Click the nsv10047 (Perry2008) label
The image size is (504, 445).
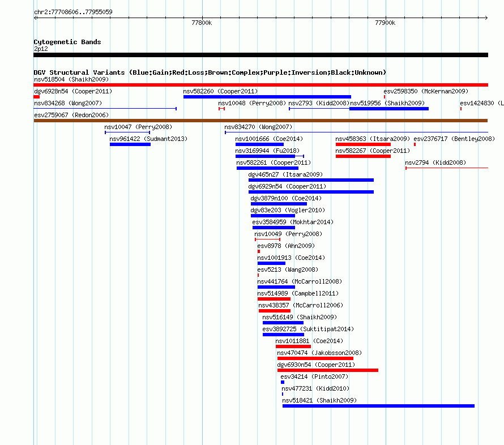tap(138, 127)
